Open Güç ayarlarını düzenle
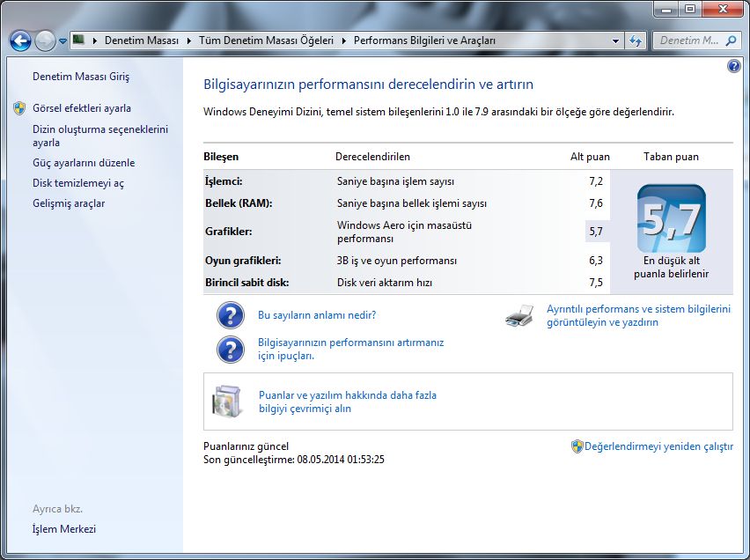Image resolution: width=750 pixels, height=560 pixels. tap(84, 163)
